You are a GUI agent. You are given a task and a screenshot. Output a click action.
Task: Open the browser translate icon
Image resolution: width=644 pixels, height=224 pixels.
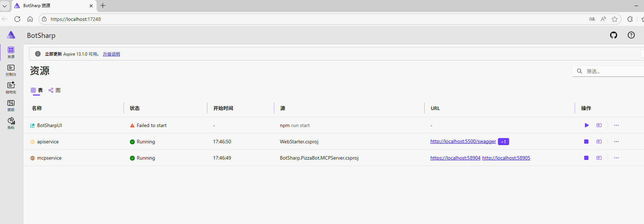pos(592,19)
